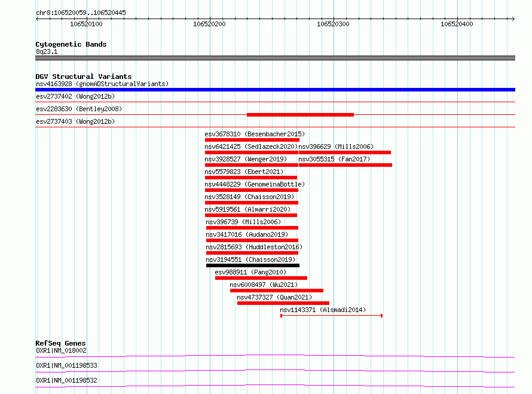Click the left arrow of the ruler
The image size is (532, 394).
click(37, 19)
